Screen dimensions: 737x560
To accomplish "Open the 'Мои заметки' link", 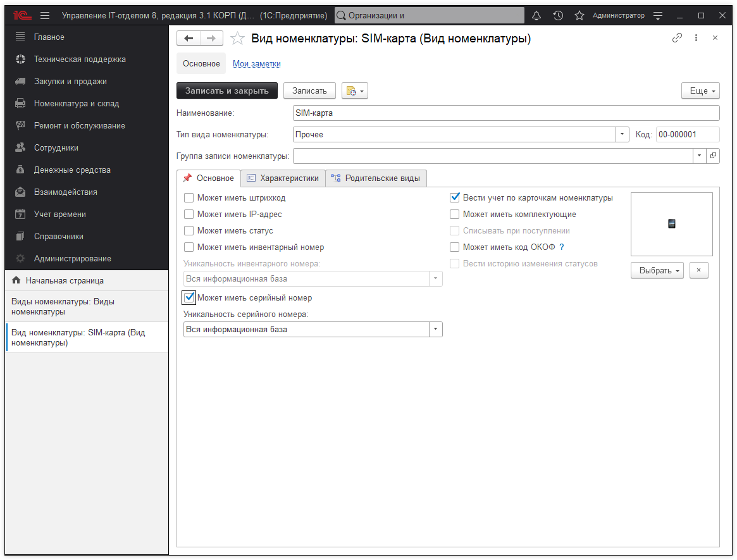I will click(x=257, y=64).
